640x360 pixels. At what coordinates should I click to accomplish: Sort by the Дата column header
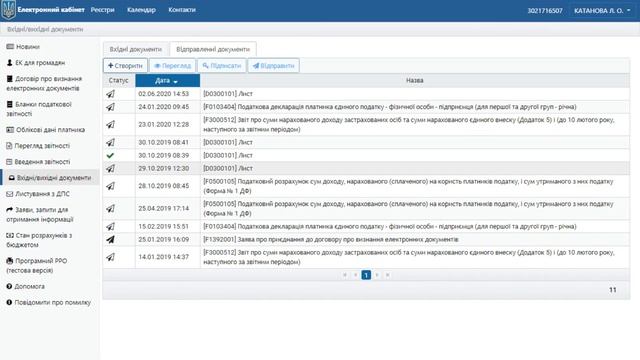click(x=167, y=80)
